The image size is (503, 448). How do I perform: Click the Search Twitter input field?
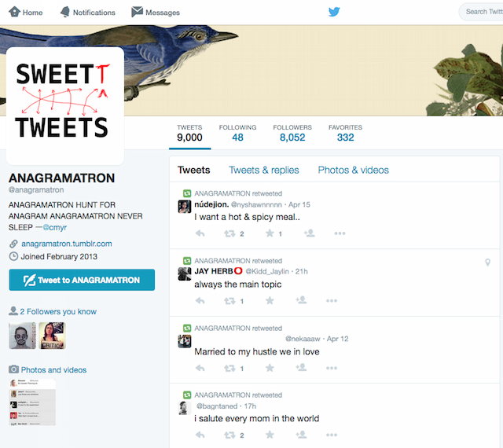coord(481,12)
